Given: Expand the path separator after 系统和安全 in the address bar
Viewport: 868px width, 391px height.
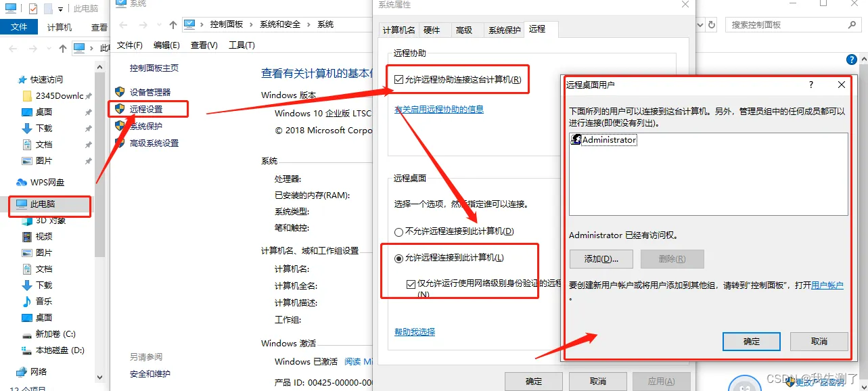Looking at the screenshot, I should [307, 24].
